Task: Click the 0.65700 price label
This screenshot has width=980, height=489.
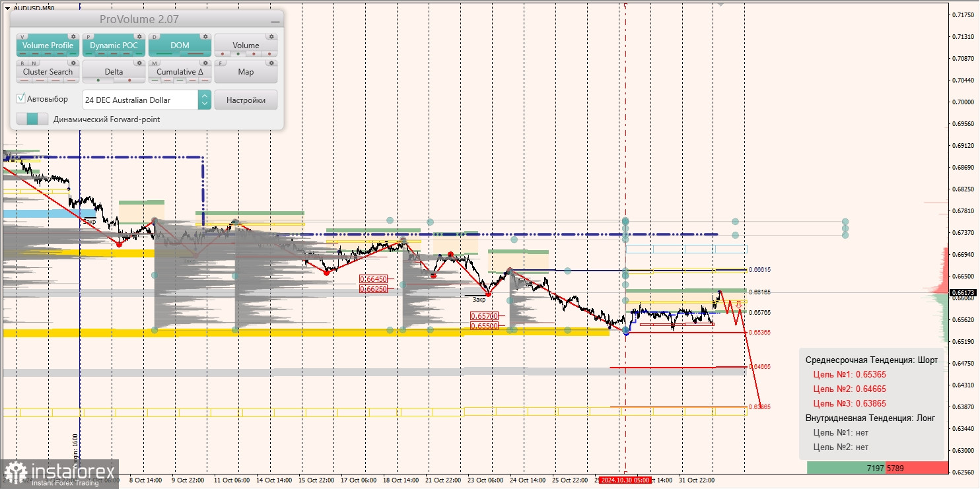Action: pyautogui.click(x=484, y=316)
